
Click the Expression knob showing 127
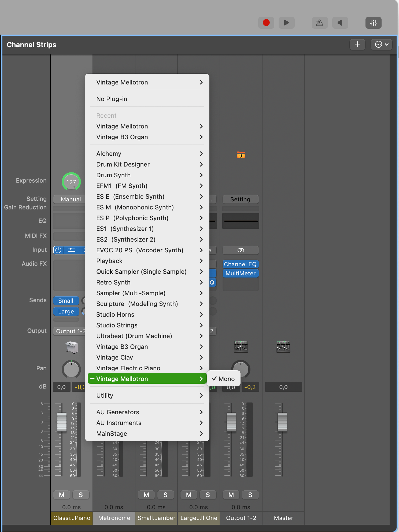(x=71, y=182)
